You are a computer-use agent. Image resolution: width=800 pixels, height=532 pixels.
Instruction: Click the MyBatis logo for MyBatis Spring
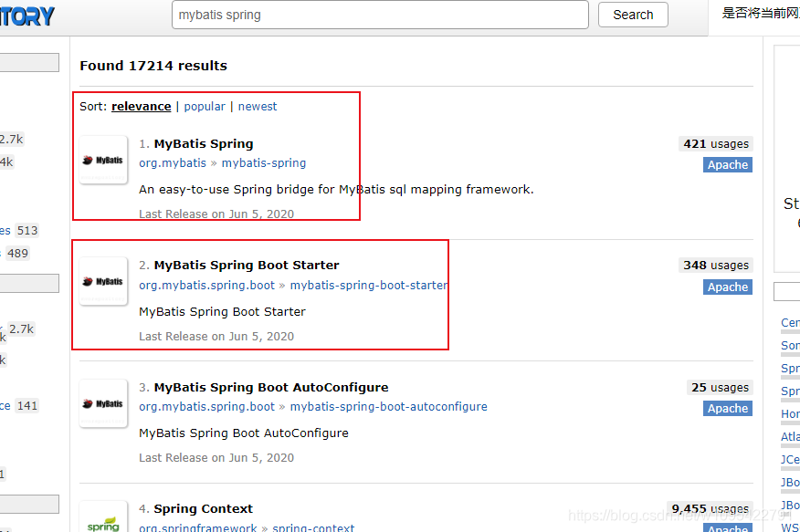[x=103, y=160]
